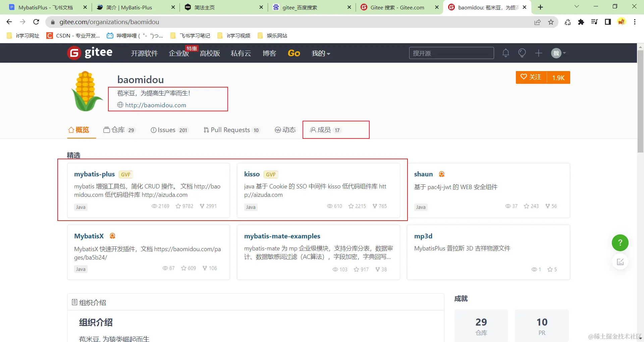Open CSDN bookmark
644x342 pixels.
coord(73,36)
